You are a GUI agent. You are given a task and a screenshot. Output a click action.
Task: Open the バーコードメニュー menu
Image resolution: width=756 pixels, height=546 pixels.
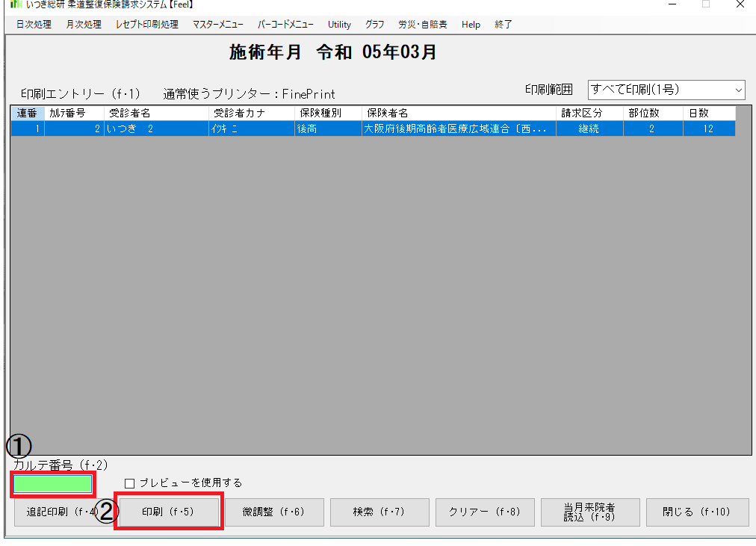click(285, 25)
